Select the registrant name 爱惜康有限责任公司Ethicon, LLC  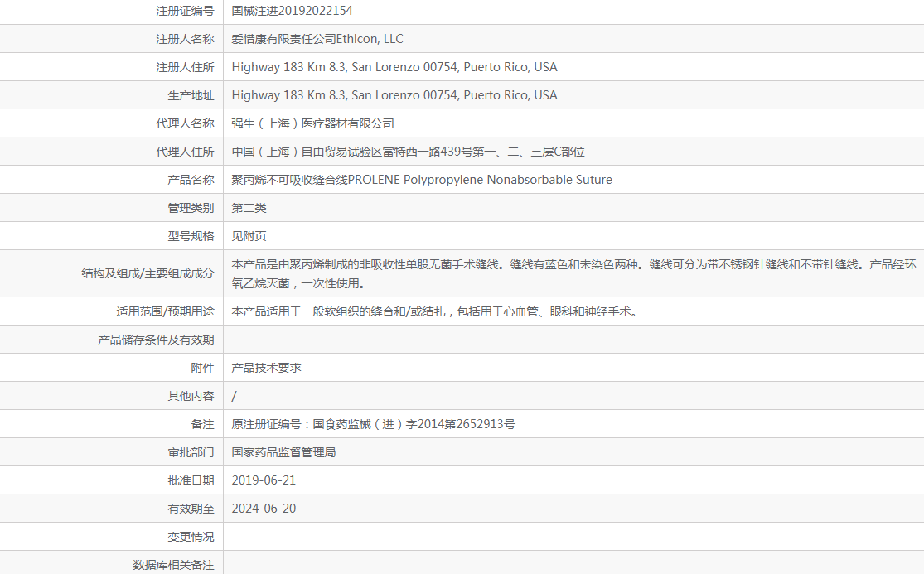point(317,39)
